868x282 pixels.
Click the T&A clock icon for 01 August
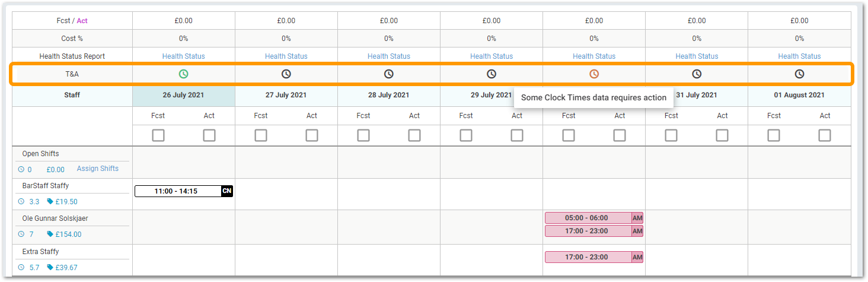(x=799, y=74)
